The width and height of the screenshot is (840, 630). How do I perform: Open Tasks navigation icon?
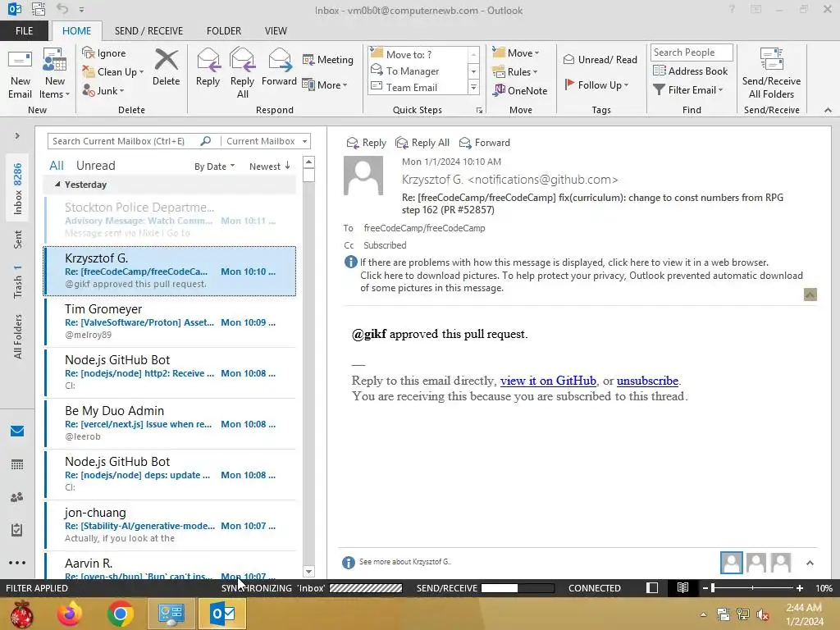click(17, 530)
